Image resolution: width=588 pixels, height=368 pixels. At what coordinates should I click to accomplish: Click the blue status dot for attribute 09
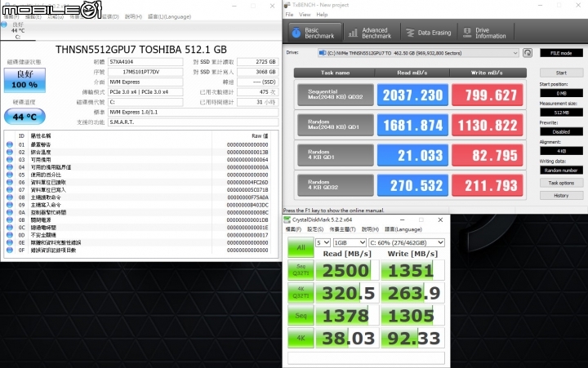tap(10, 205)
